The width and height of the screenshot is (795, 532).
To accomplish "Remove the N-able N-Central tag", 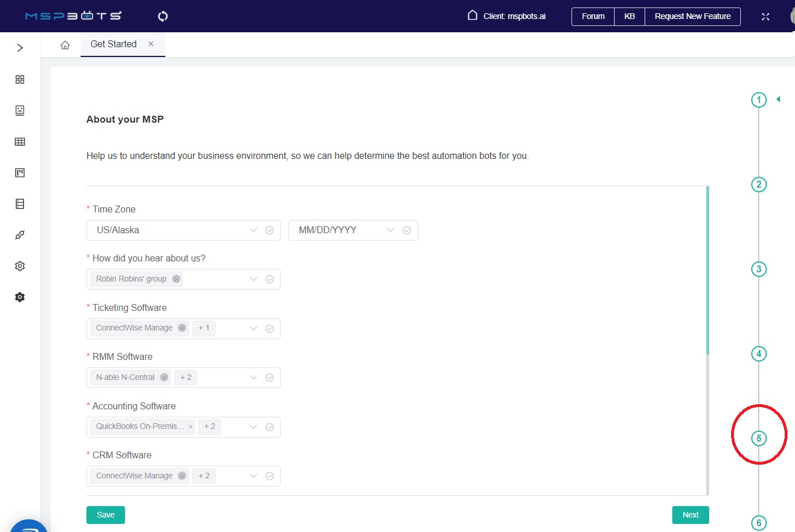I will click(x=164, y=377).
